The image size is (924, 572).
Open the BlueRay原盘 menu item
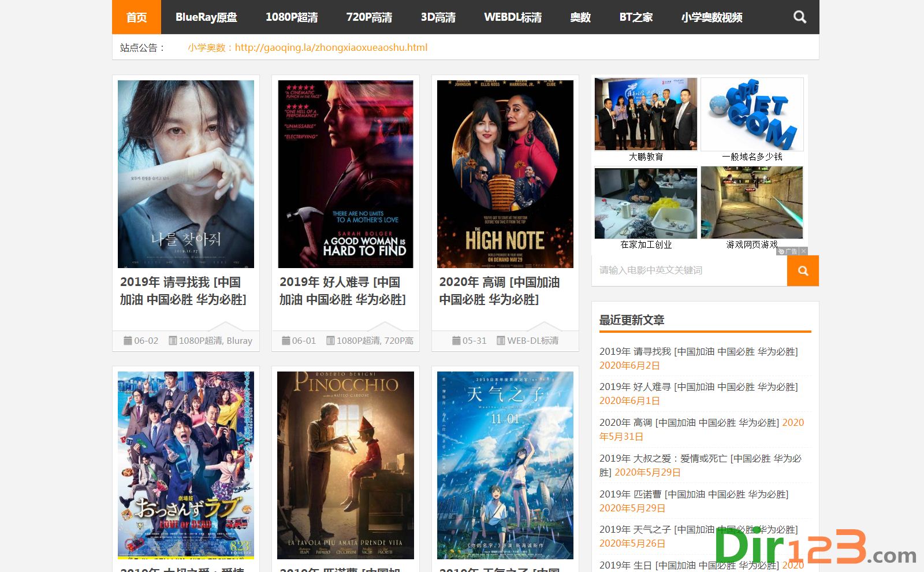(206, 17)
